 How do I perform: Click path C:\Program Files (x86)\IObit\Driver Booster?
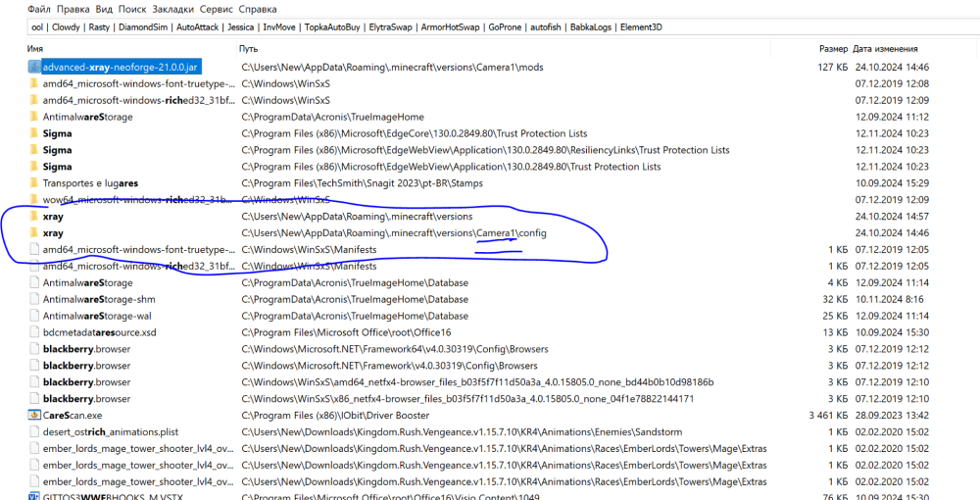335,415
